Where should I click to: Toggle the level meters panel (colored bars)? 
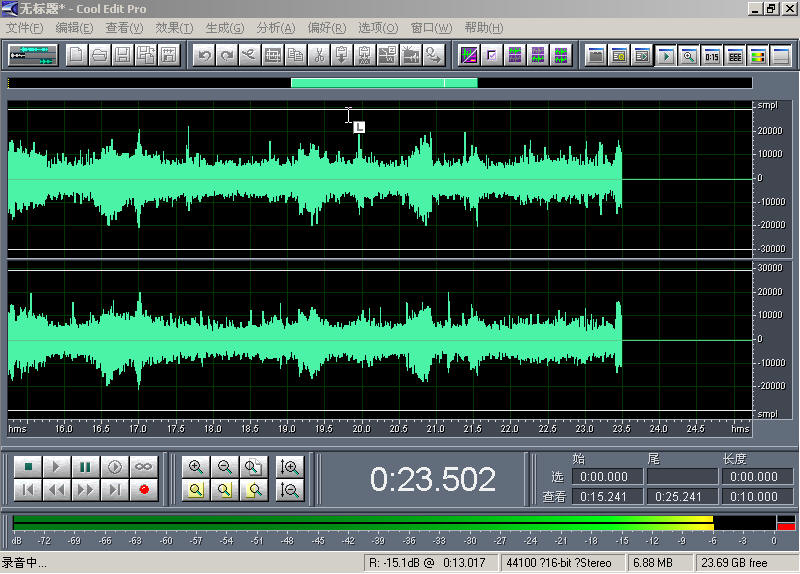coord(758,55)
